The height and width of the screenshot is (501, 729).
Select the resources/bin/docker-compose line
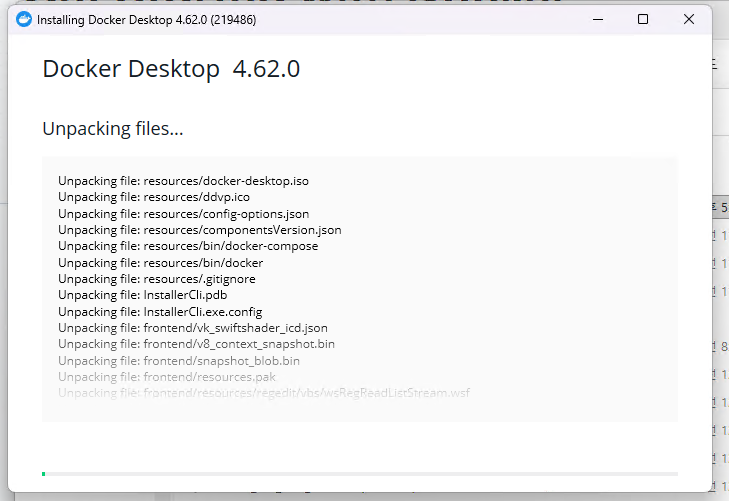point(188,246)
